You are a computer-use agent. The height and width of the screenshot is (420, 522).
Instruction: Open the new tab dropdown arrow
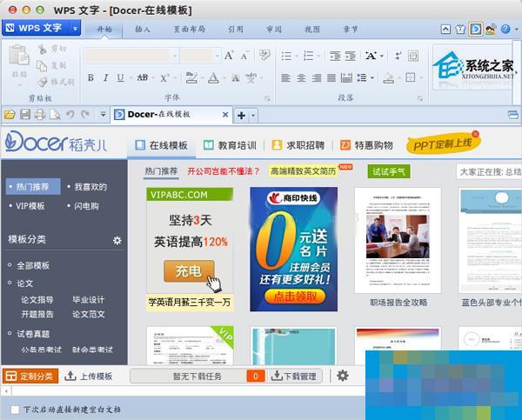pyautogui.click(x=253, y=116)
